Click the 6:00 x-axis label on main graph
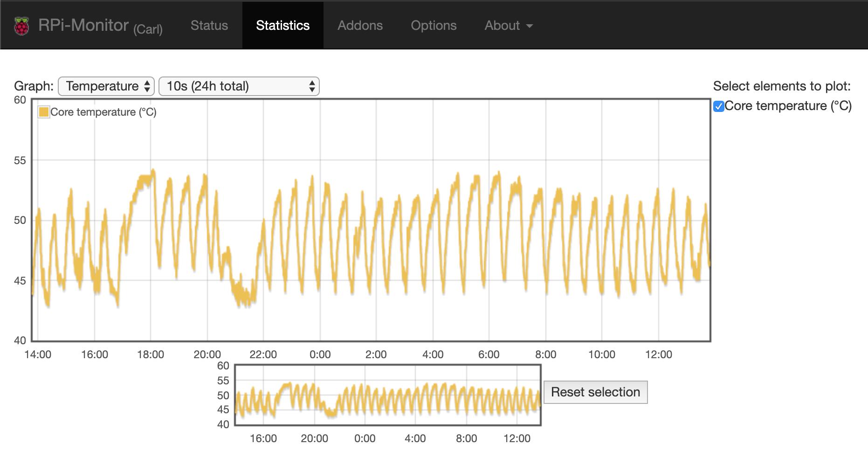 coord(489,354)
